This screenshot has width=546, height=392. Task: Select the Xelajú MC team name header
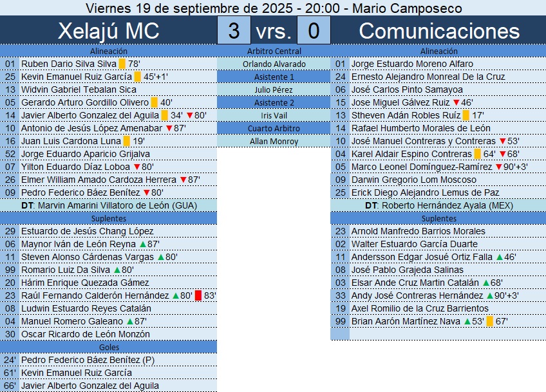click(x=108, y=31)
